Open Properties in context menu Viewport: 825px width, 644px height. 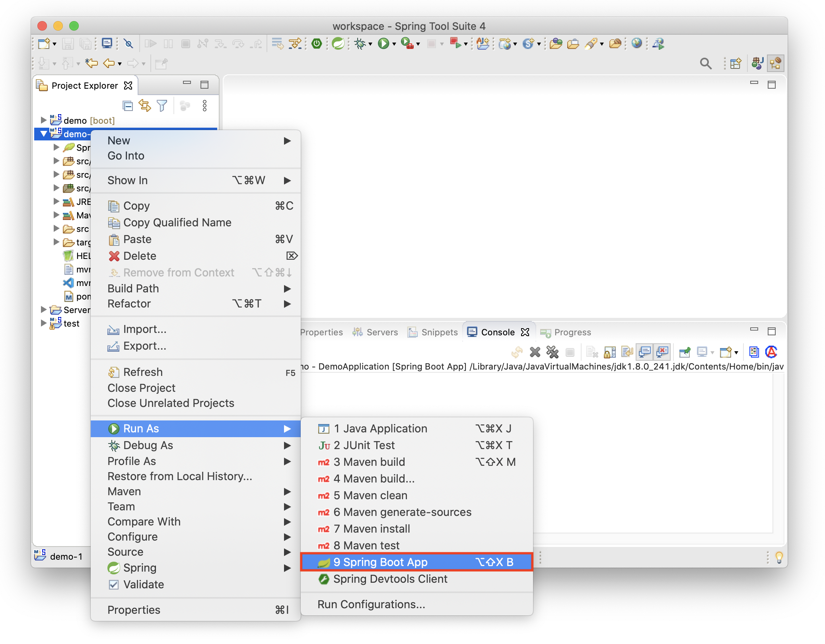tap(195, 610)
